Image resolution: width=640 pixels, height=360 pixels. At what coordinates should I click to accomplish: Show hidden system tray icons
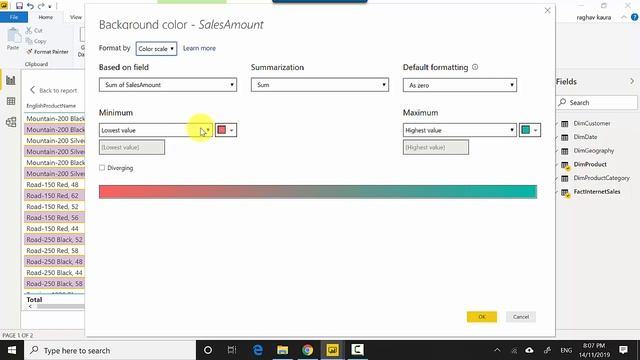pos(497,350)
